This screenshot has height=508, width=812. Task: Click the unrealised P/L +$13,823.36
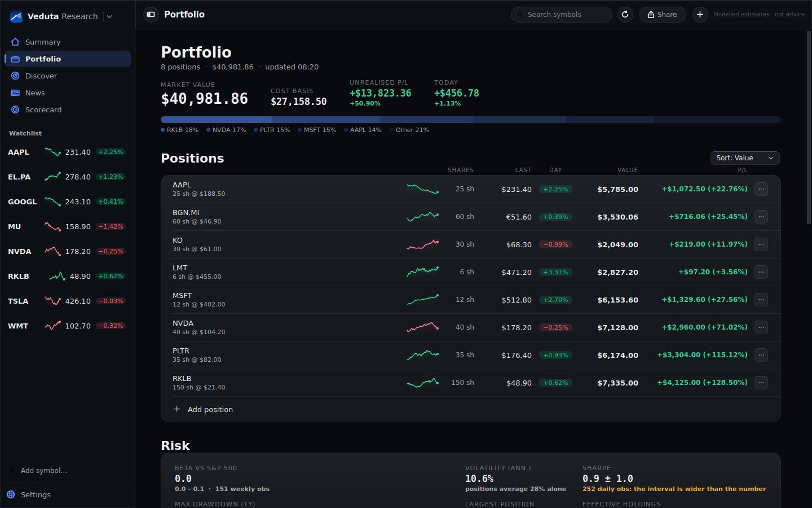381,93
